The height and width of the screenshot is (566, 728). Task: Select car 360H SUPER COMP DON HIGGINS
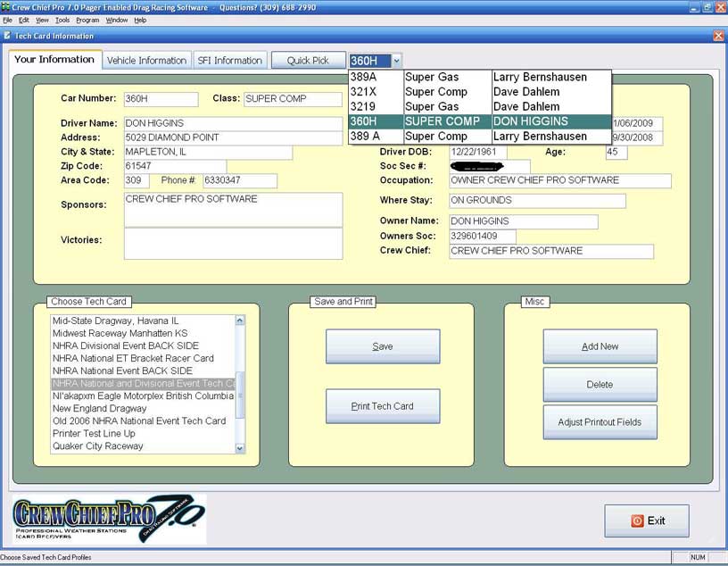480,121
